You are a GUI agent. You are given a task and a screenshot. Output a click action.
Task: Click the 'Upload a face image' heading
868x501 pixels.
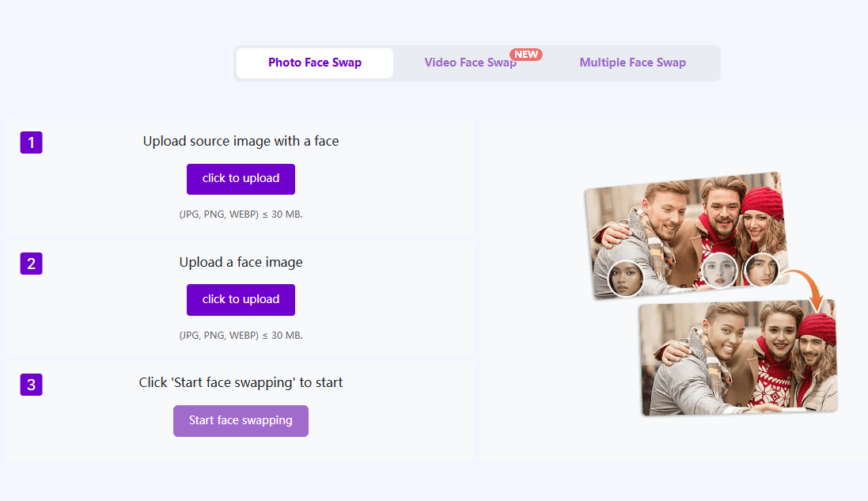point(241,263)
